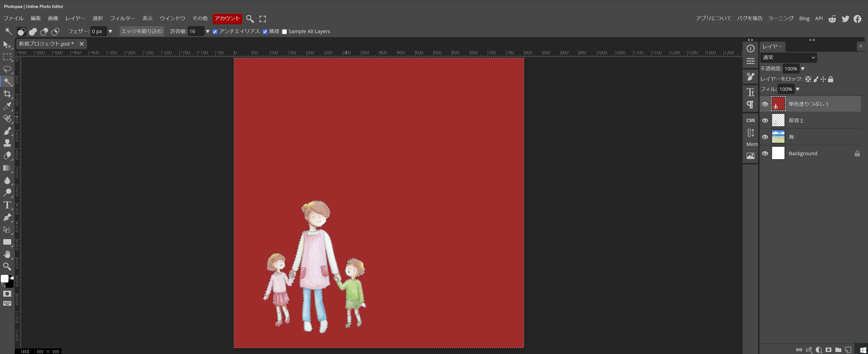Select the Eraser tool
The image size is (868, 354).
7,156
